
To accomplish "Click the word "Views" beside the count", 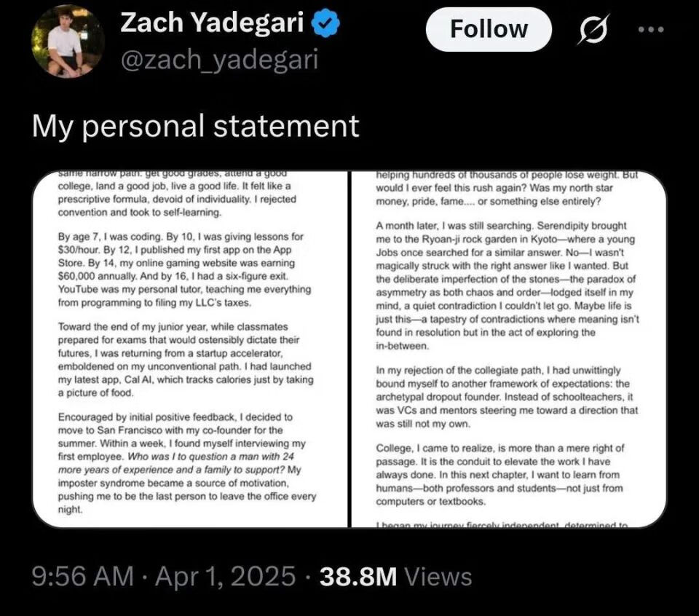I will click(x=438, y=577).
